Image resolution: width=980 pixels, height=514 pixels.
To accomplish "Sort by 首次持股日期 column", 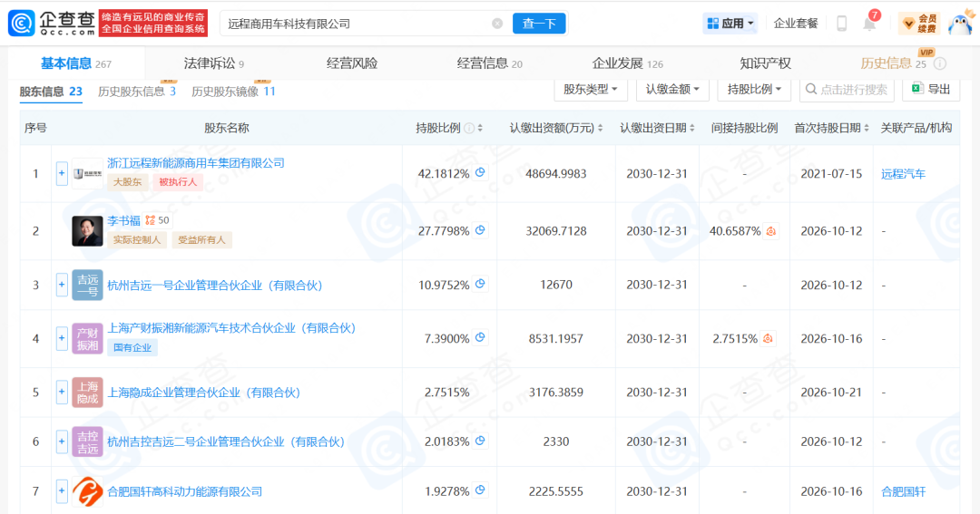I will coord(867,128).
